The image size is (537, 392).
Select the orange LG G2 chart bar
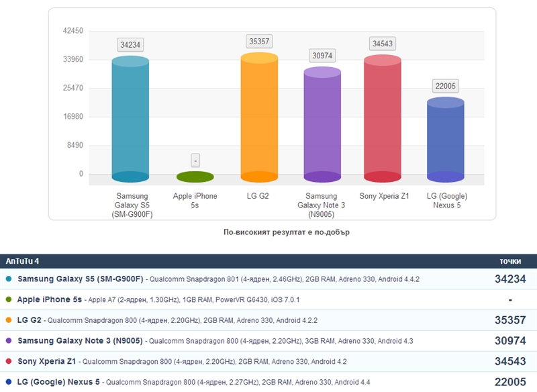pyautogui.click(x=259, y=117)
